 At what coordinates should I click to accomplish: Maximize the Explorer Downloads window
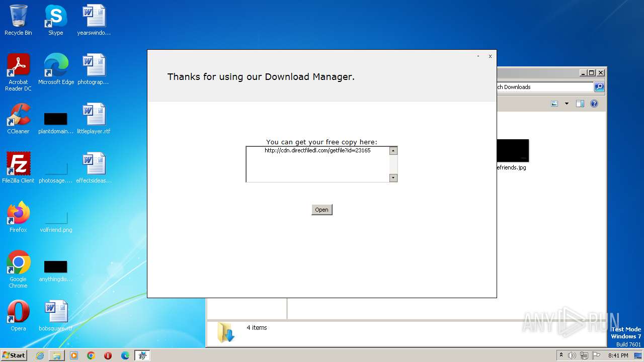(x=592, y=73)
